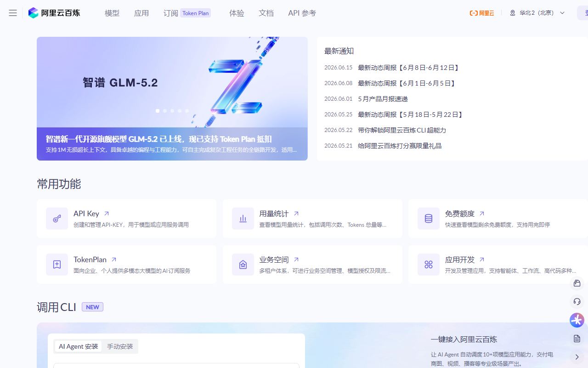
Task: Click the 一键接入阿里云百炼 heading
Action: [464, 339]
